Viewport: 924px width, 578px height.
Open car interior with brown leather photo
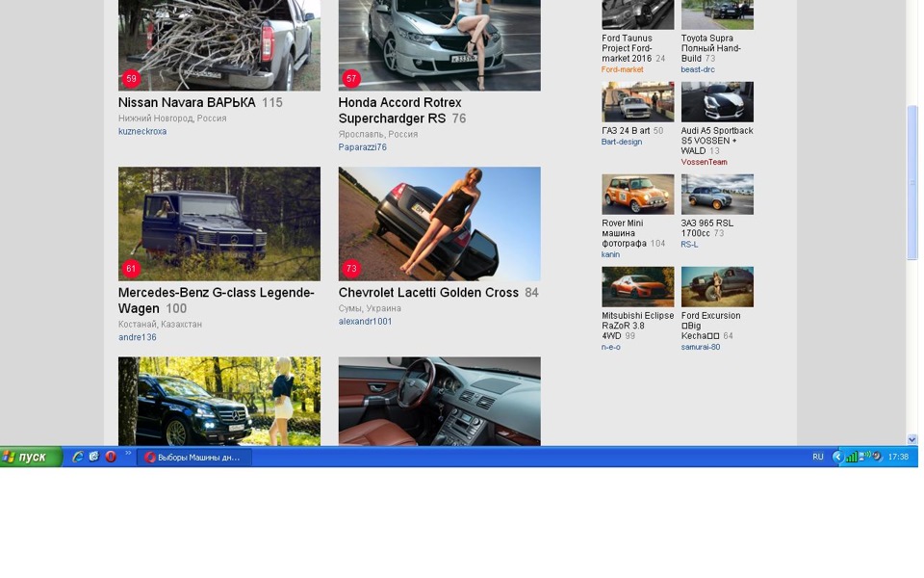[x=440, y=401]
